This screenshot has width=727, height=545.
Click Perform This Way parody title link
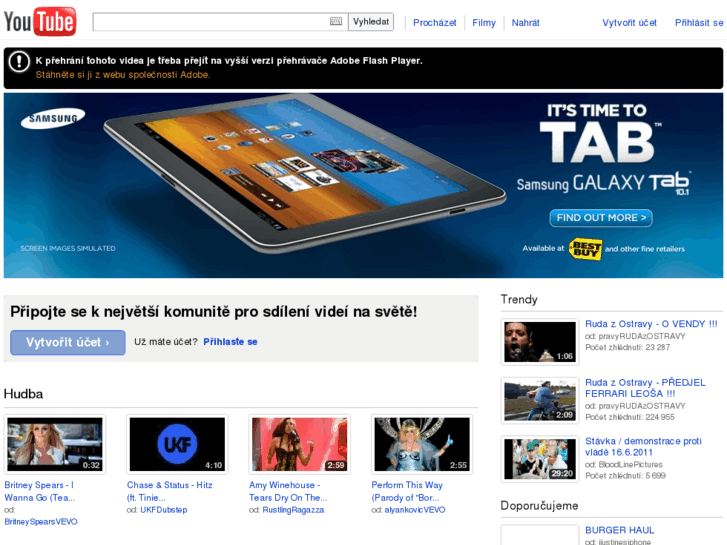pyautogui.click(x=407, y=491)
